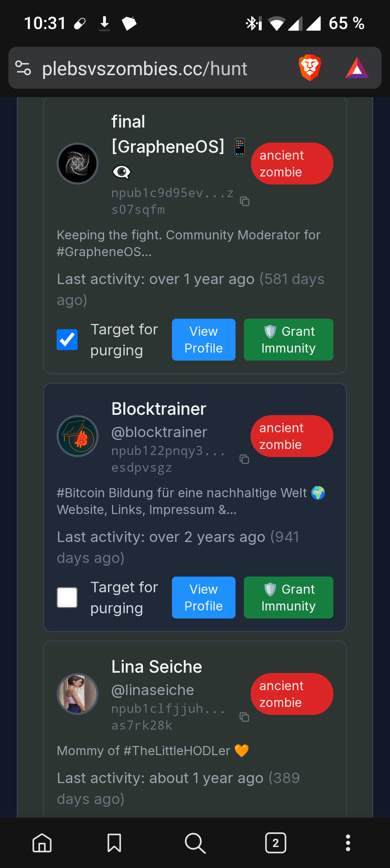Copy final [GrapheneOS] npub key
Screen dimensions: 390x868
click(x=245, y=201)
